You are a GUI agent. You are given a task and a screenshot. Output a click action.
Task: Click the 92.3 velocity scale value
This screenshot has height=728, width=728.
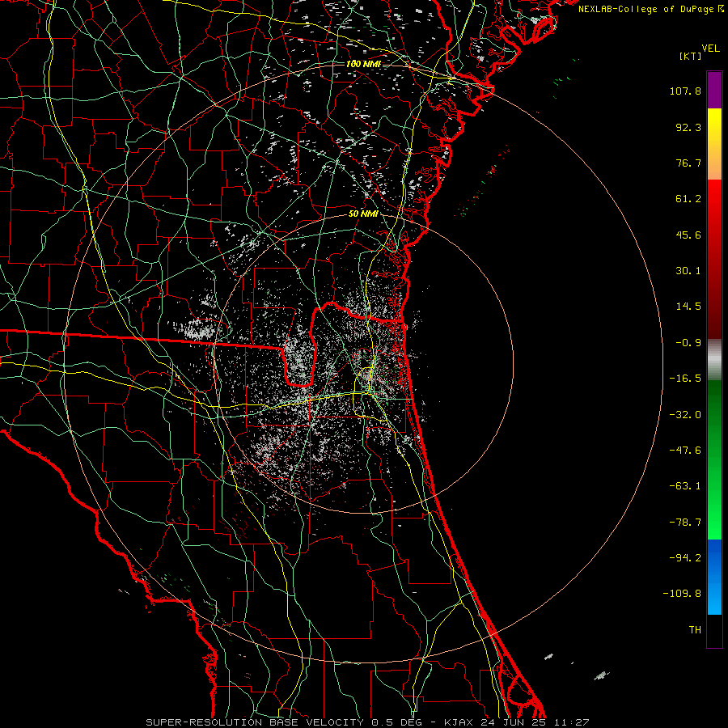click(688, 127)
